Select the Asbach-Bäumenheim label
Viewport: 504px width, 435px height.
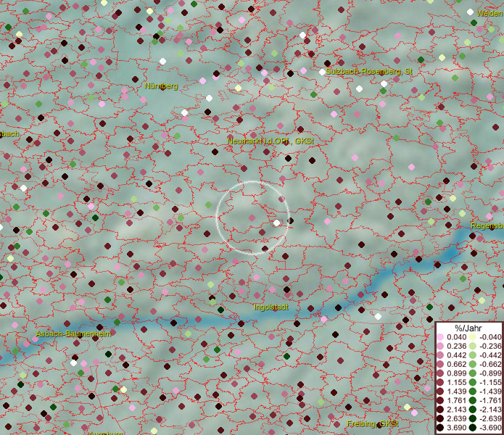click(x=73, y=333)
